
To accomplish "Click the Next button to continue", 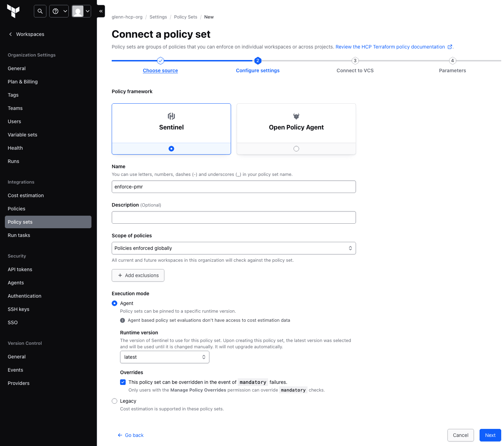I will click(x=490, y=435).
